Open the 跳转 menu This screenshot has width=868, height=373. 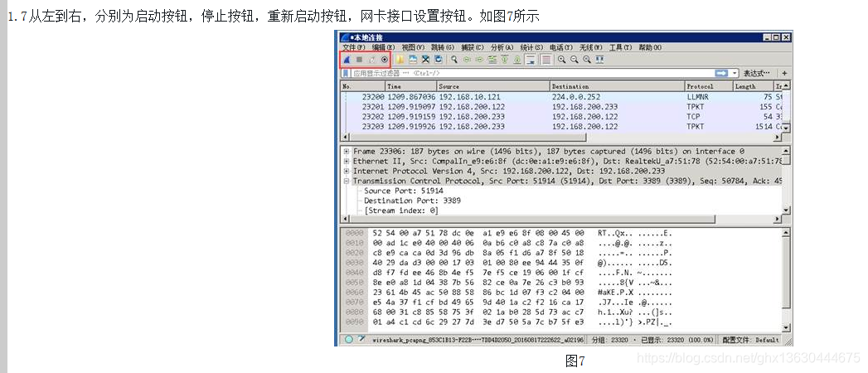(x=443, y=47)
